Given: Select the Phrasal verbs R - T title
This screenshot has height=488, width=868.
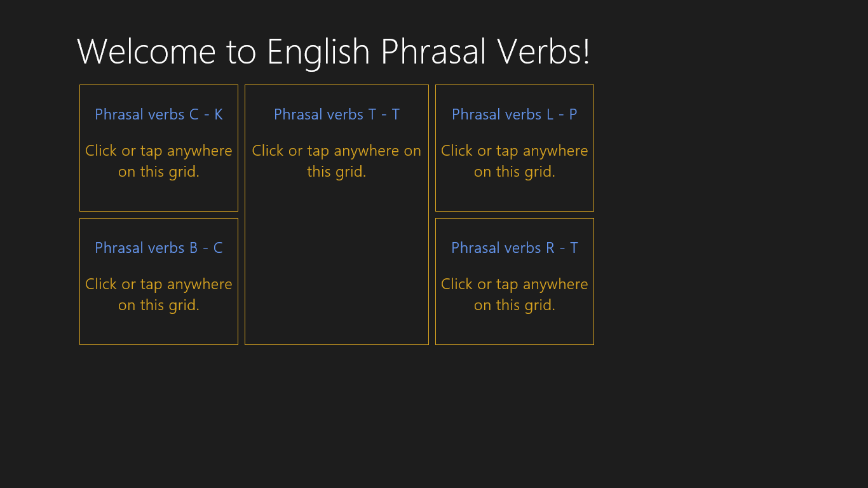Looking at the screenshot, I should pyautogui.click(x=515, y=248).
